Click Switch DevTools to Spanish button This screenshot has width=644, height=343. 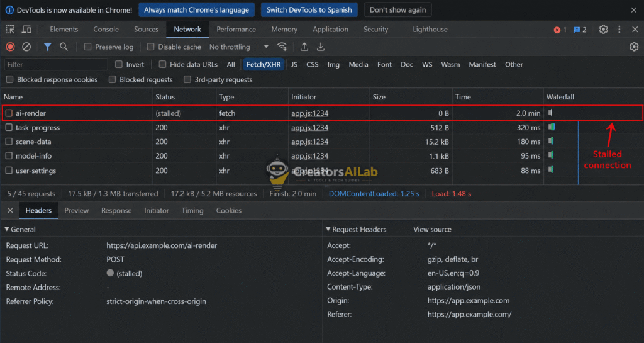[x=309, y=10]
